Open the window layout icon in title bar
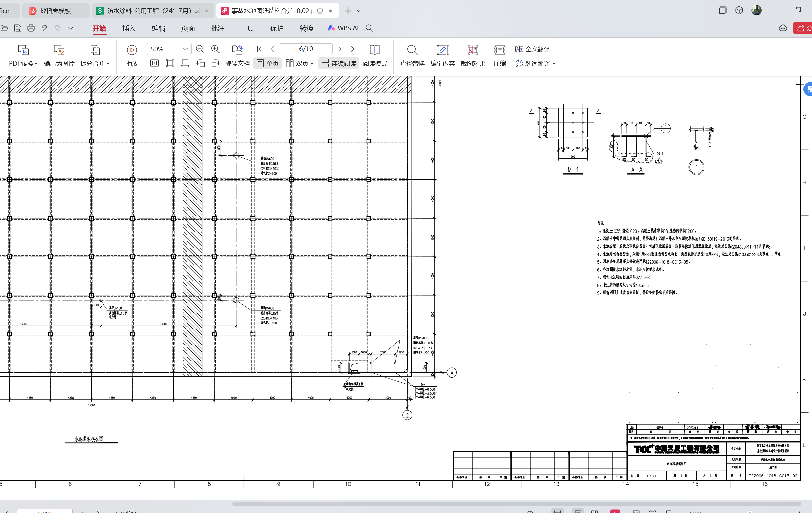The height and width of the screenshot is (513, 812). point(722,10)
